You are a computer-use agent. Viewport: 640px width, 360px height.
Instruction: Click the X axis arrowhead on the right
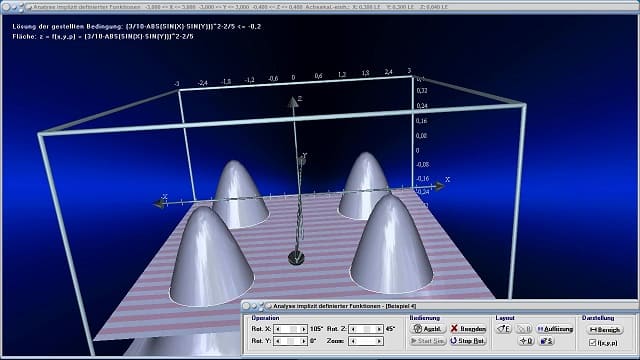[x=439, y=186]
